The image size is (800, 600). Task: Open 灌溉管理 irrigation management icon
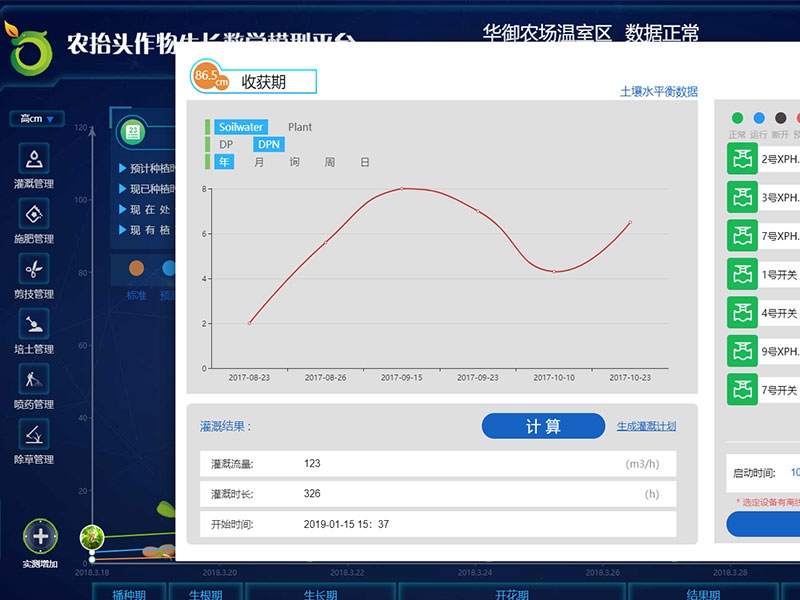coord(35,159)
